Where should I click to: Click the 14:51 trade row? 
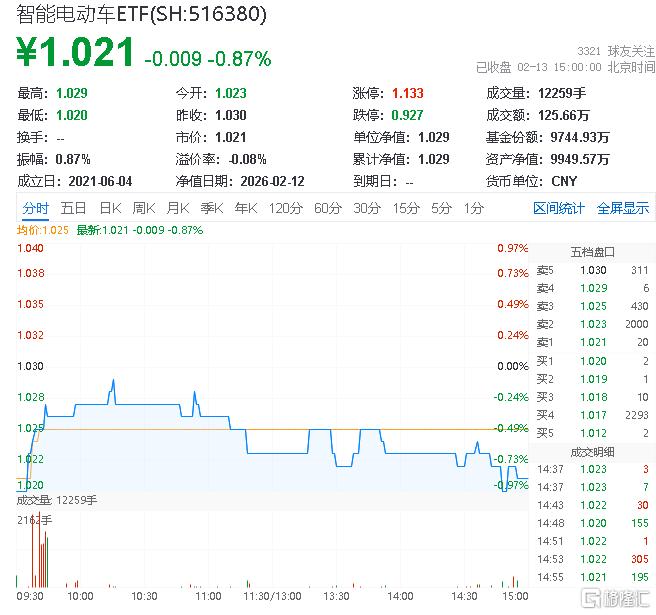point(592,541)
